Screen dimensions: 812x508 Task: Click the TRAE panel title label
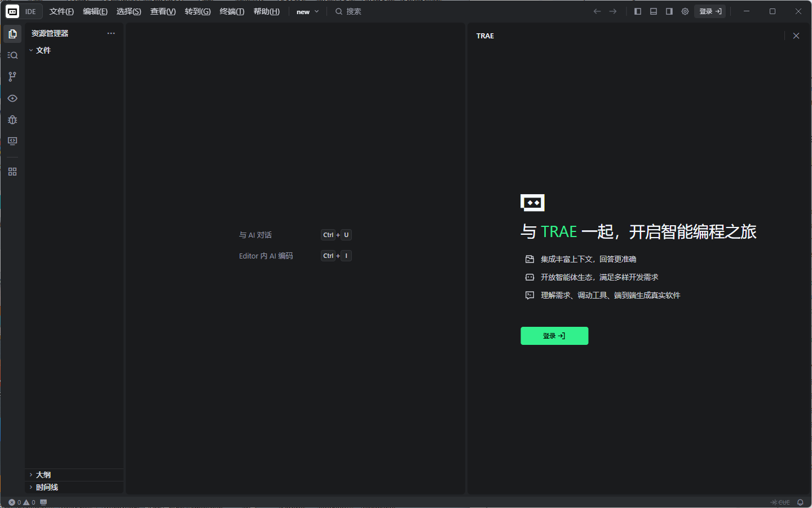(485, 36)
